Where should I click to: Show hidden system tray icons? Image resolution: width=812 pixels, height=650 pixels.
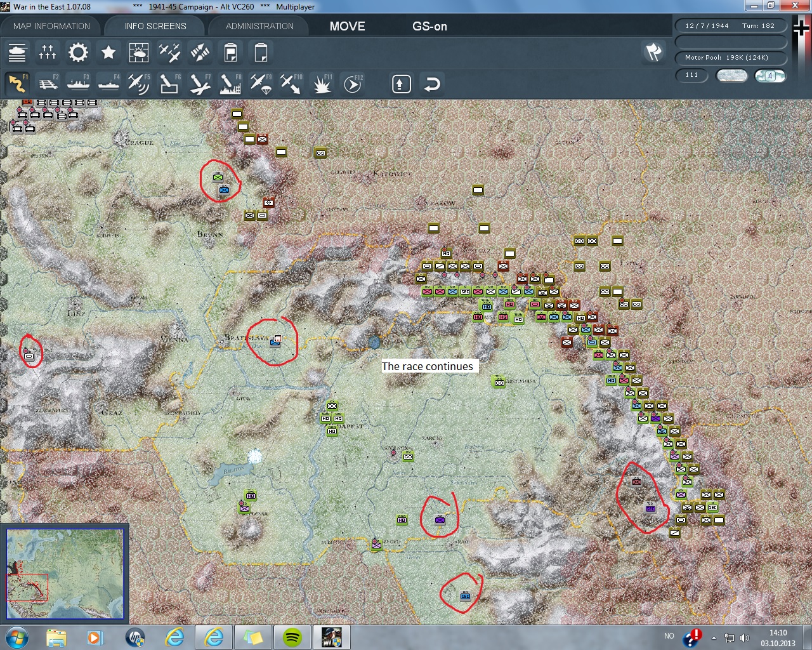[x=714, y=638]
